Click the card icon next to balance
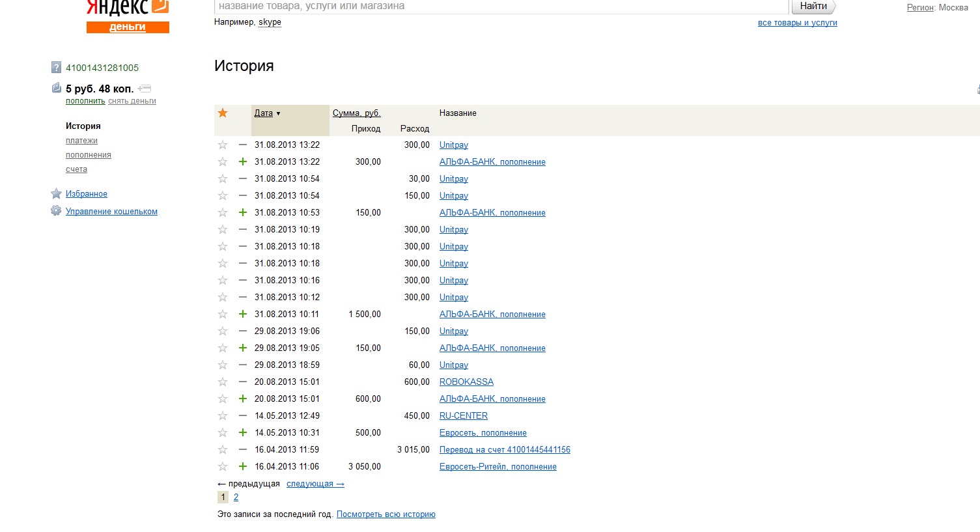The image size is (980, 532). click(x=145, y=89)
